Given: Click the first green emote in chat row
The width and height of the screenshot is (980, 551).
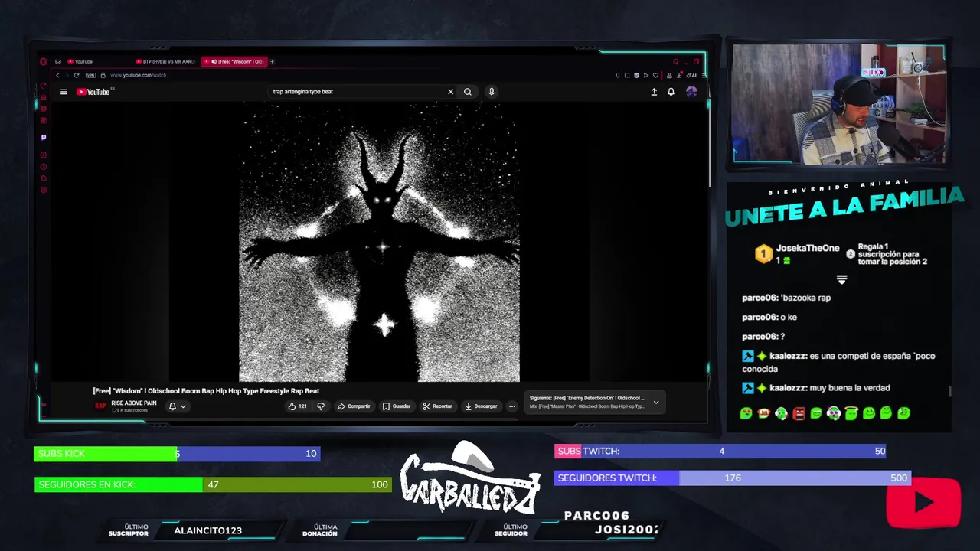Looking at the screenshot, I should (x=746, y=413).
